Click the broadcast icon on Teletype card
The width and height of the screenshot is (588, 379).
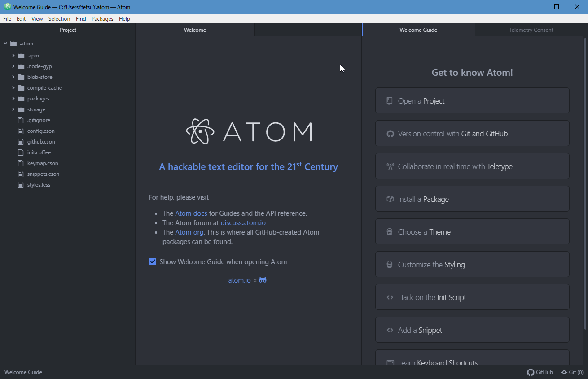(390, 166)
